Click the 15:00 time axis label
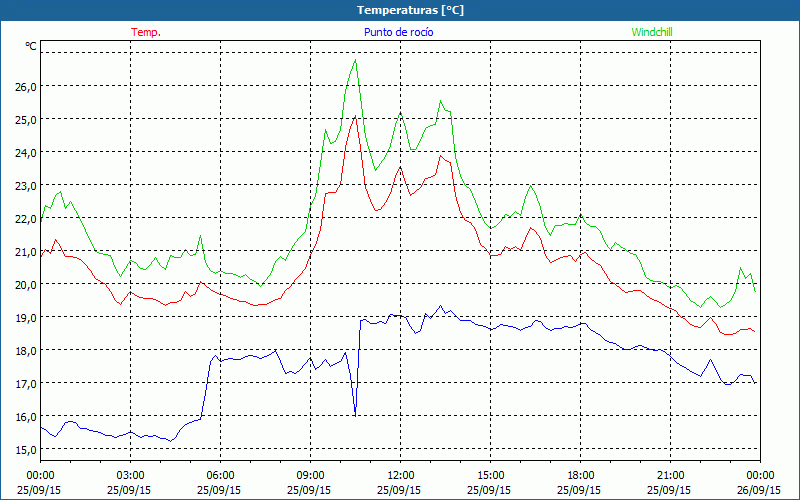This screenshot has width=800, height=500. click(x=490, y=476)
